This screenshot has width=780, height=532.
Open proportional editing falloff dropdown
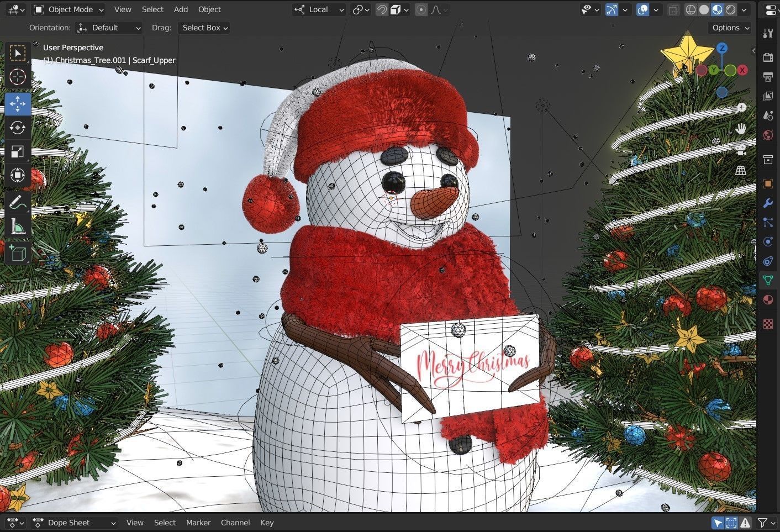coord(439,9)
